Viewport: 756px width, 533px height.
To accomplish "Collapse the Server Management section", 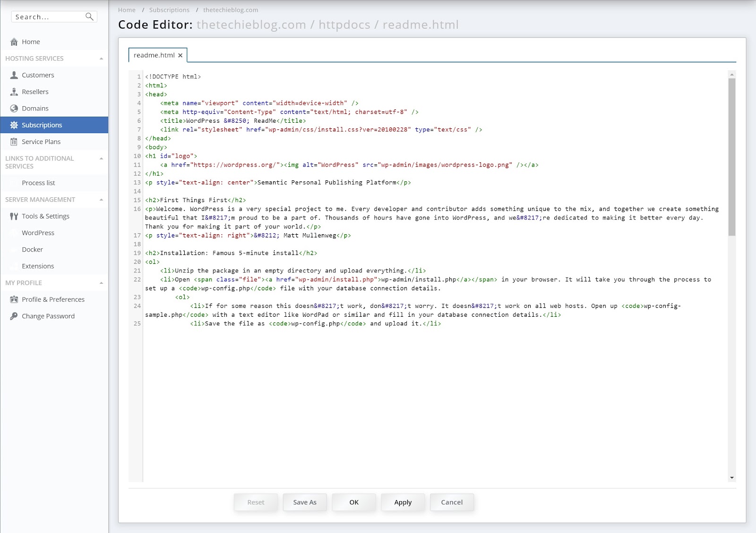I will (x=101, y=200).
